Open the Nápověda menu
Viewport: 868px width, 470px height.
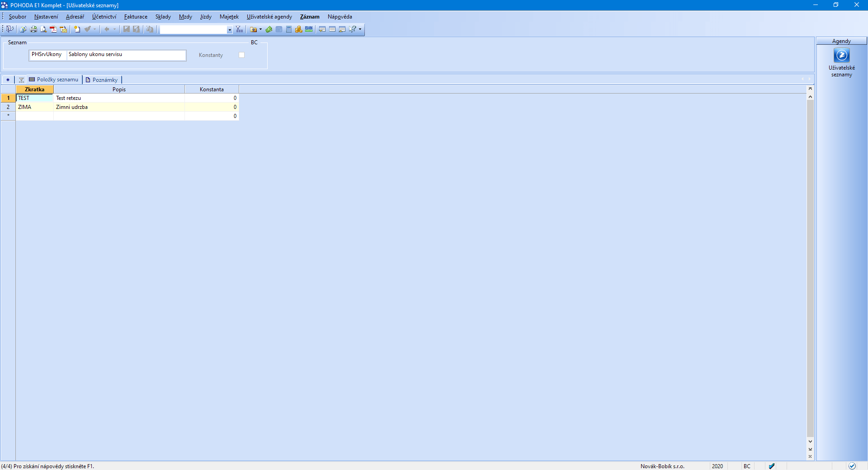coord(340,17)
